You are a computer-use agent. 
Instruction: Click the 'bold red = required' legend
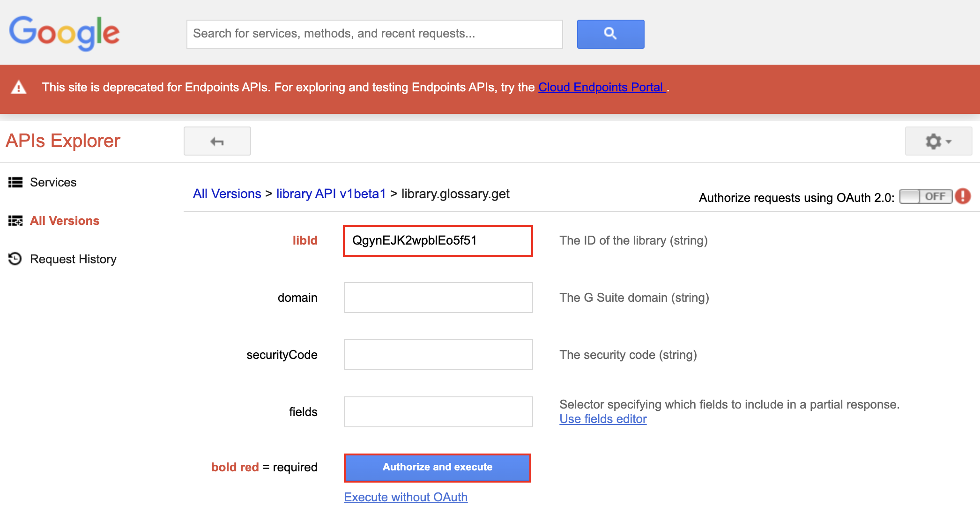click(x=264, y=467)
